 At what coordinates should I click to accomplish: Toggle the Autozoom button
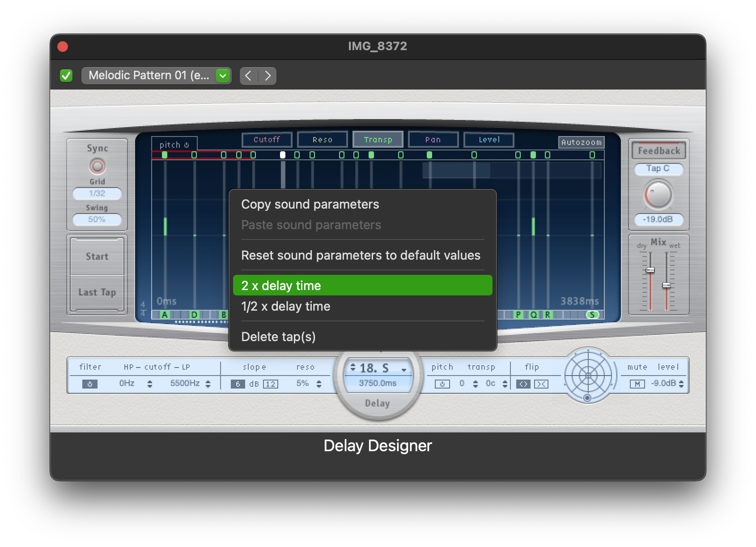click(x=582, y=142)
